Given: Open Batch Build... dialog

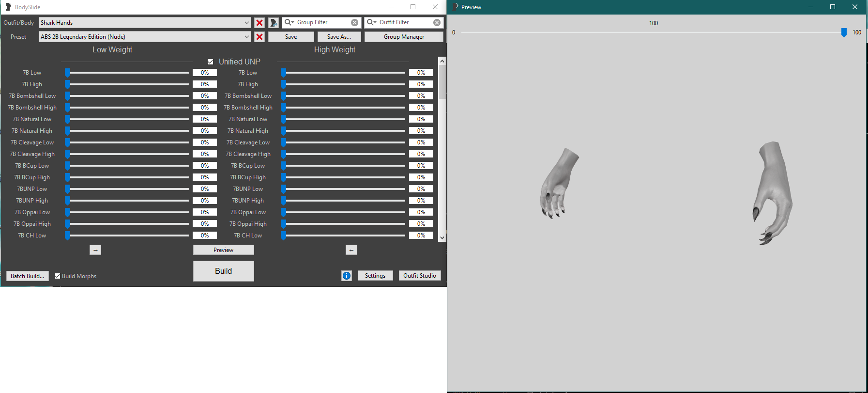Looking at the screenshot, I should point(28,276).
